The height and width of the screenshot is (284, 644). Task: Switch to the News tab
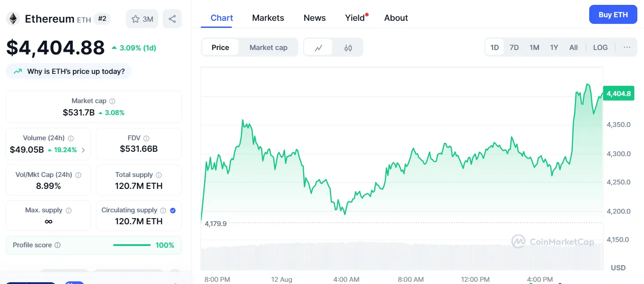(314, 18)
